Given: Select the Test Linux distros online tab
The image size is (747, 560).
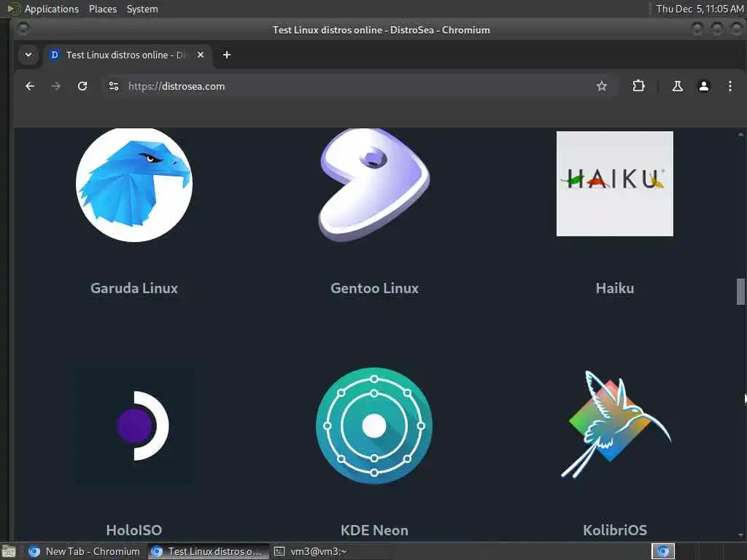Looking at the screenshot, I should pyautogui.click(x=127, y=55).
